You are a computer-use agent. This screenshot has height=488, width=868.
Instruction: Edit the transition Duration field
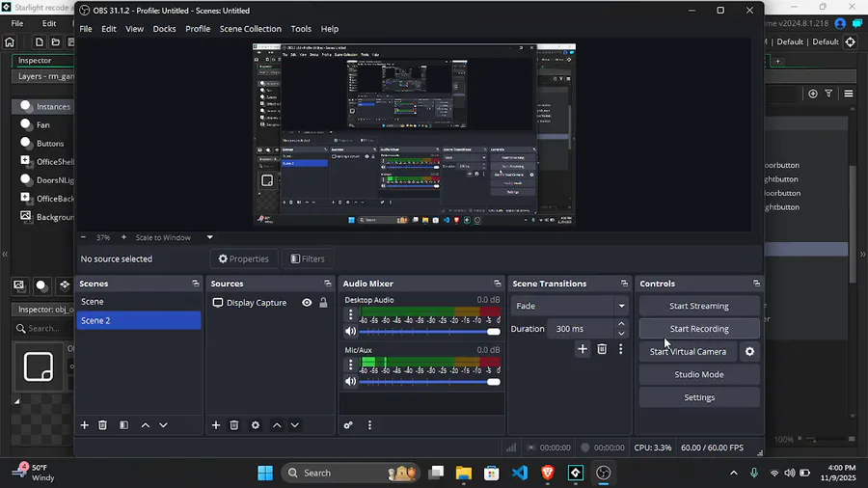tap(582, 329)
